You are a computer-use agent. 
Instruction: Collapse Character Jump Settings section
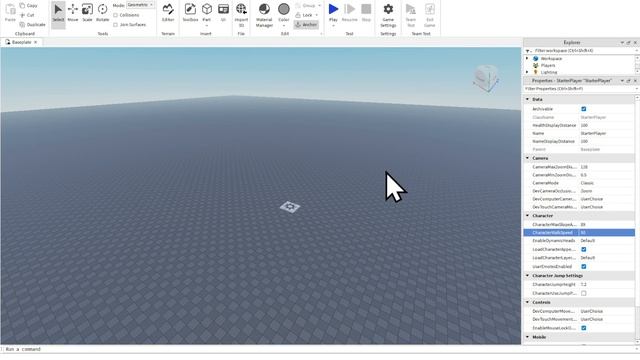(x=527, y=276)
